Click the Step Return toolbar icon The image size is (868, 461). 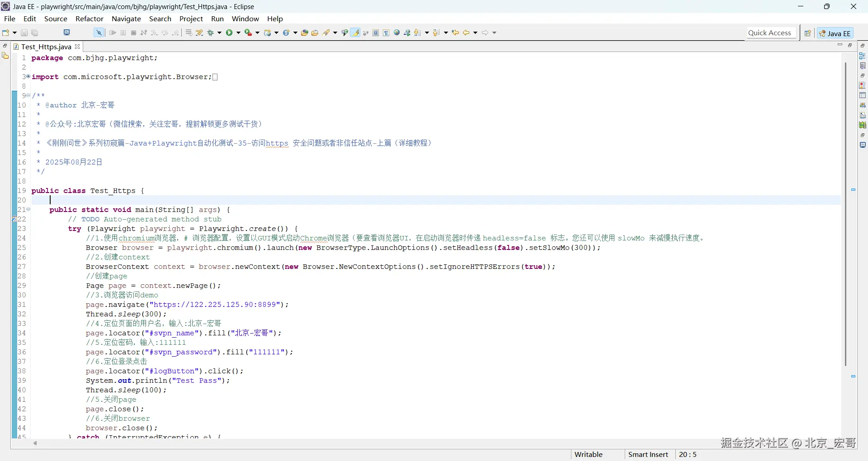[x=175, y=33]
